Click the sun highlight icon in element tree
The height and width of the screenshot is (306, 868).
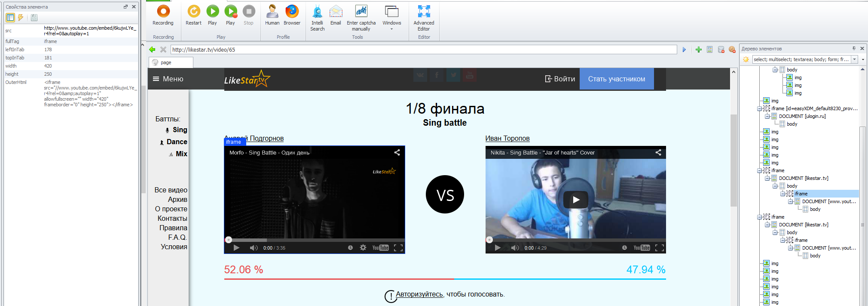pyautogui.click(x=746, y=59)
